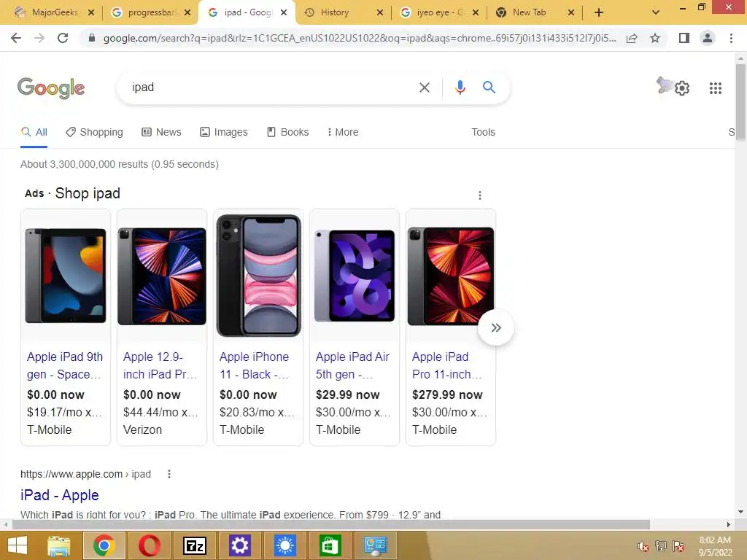747x560 pixels.
Task: Show more shopping ads with arrow
Action: click(496, 327)
